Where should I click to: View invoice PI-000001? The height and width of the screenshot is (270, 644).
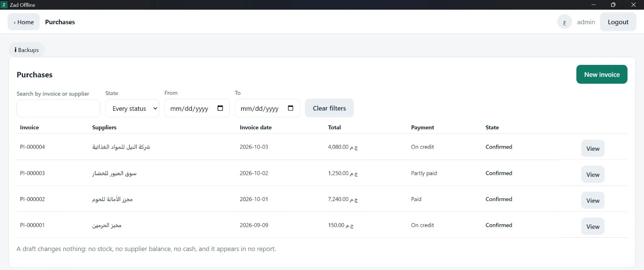[x=593, y=226]
